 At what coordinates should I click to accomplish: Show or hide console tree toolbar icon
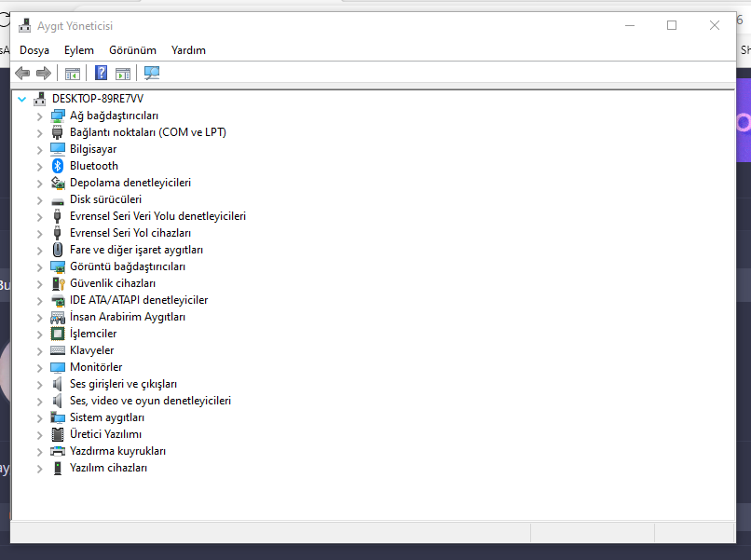[x=73, y=74]
